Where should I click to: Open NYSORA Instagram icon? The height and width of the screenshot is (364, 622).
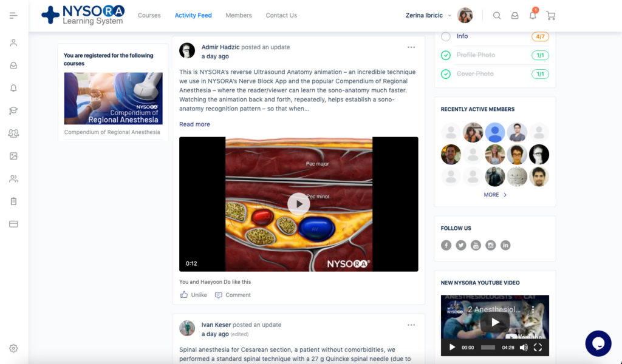pos(491,245)
